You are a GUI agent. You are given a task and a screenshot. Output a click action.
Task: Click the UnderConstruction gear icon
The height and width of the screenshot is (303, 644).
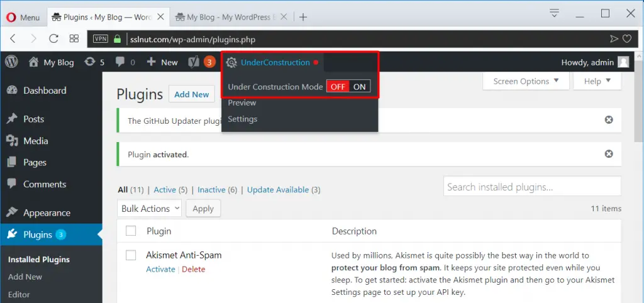click(231, 62)
